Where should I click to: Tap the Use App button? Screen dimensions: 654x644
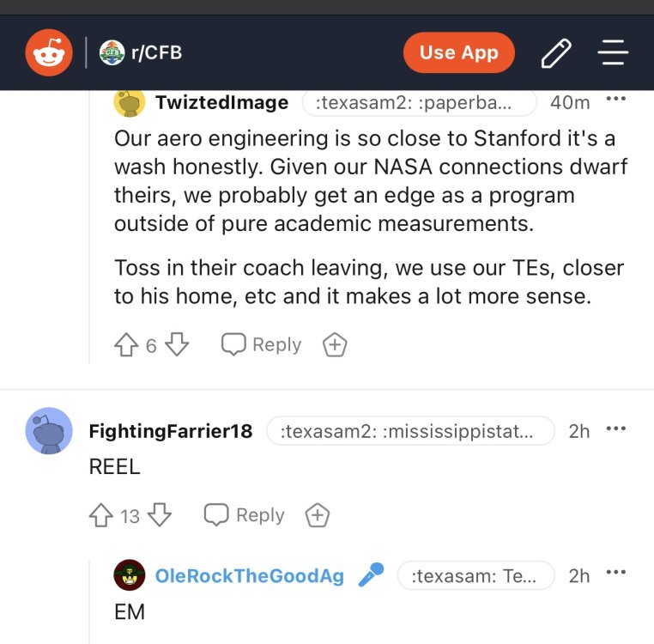(458, 53)
